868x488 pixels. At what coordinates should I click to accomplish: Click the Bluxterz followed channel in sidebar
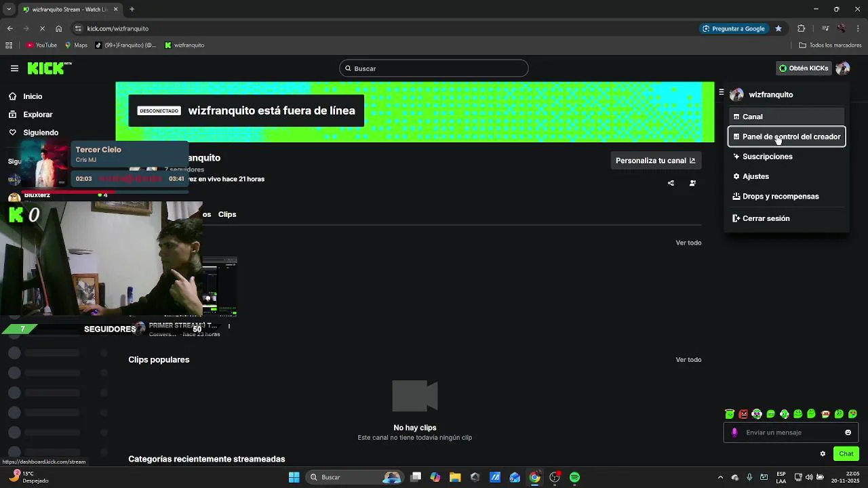tap(58, 196)
